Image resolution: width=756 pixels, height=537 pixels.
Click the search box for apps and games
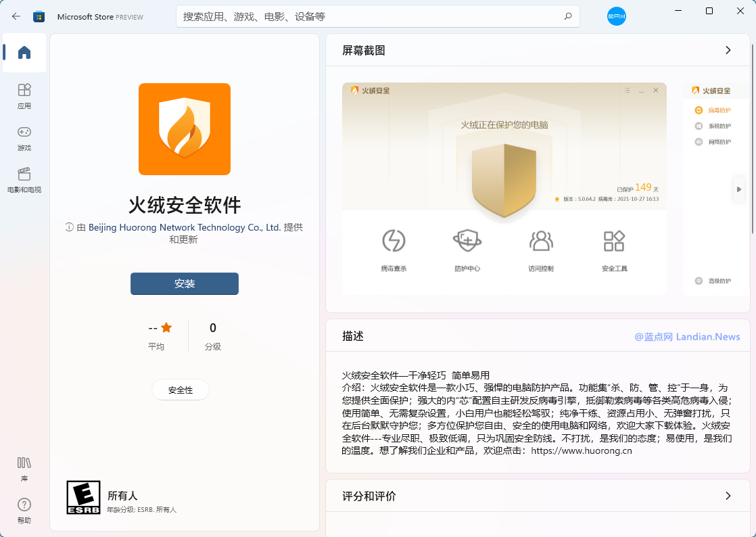[x=369, y=16]
